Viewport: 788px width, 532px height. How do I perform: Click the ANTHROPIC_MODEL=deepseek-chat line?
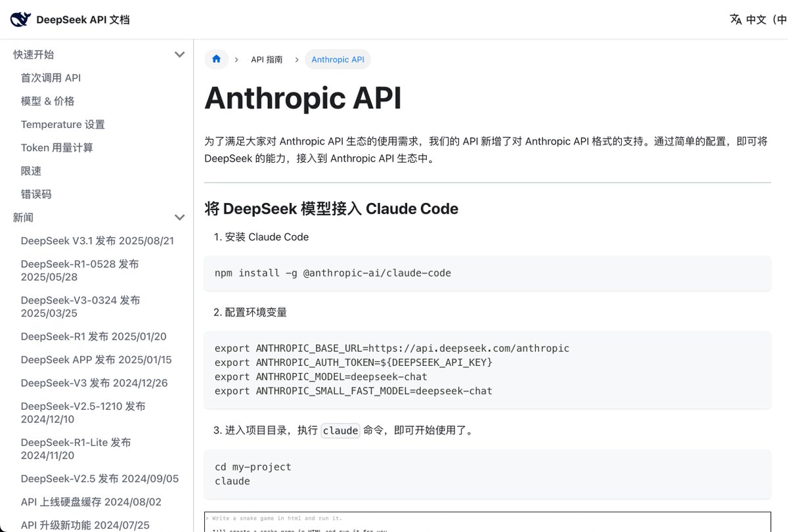tap(321, 377)
